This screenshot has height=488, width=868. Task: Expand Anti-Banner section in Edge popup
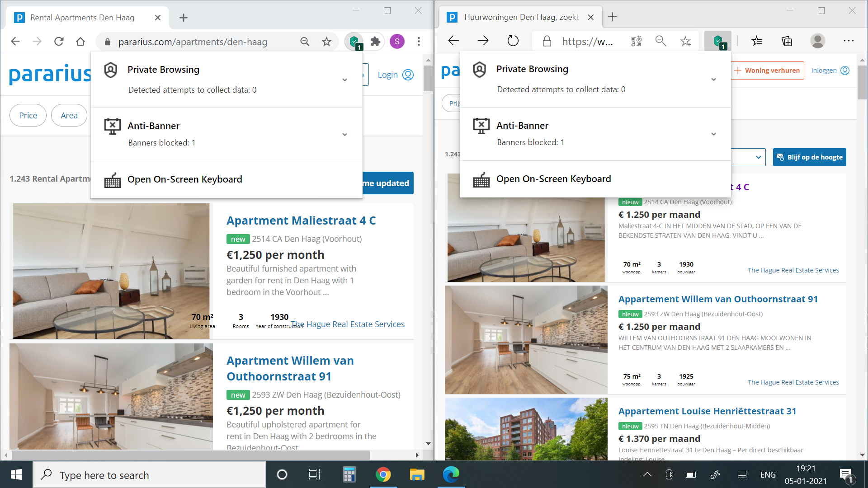click(x=713, y=134)
